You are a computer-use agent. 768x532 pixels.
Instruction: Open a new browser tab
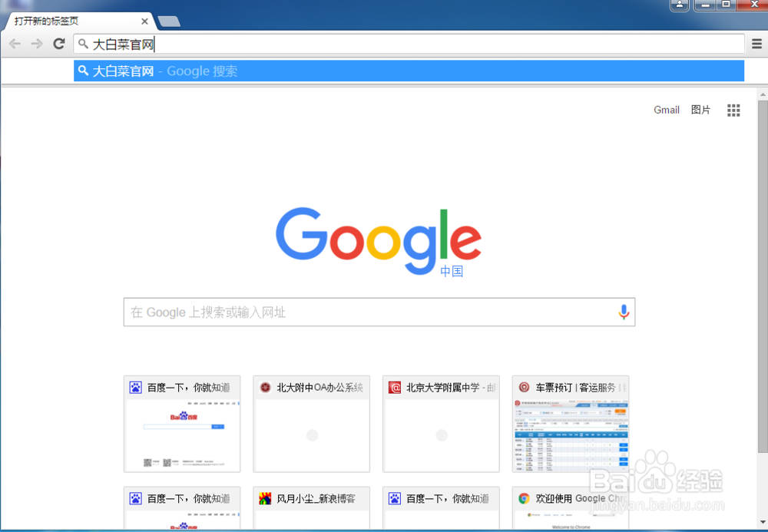point(168,21)
